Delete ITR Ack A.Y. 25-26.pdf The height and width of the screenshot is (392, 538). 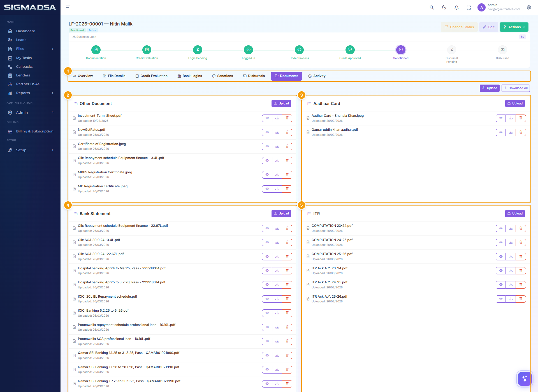coord(521,299)
